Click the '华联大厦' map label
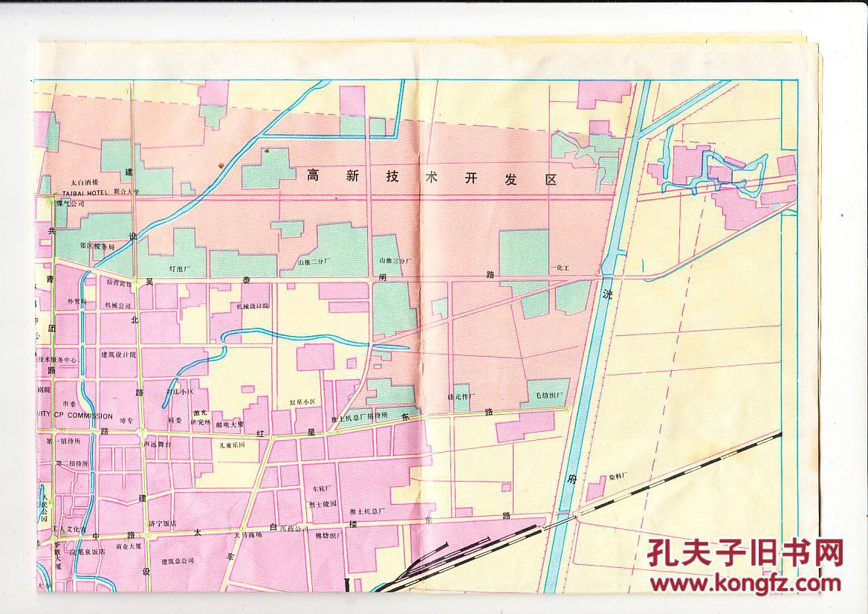Viewport: 868px width, 614px height. pyautogui.click(x=56, y=558)
